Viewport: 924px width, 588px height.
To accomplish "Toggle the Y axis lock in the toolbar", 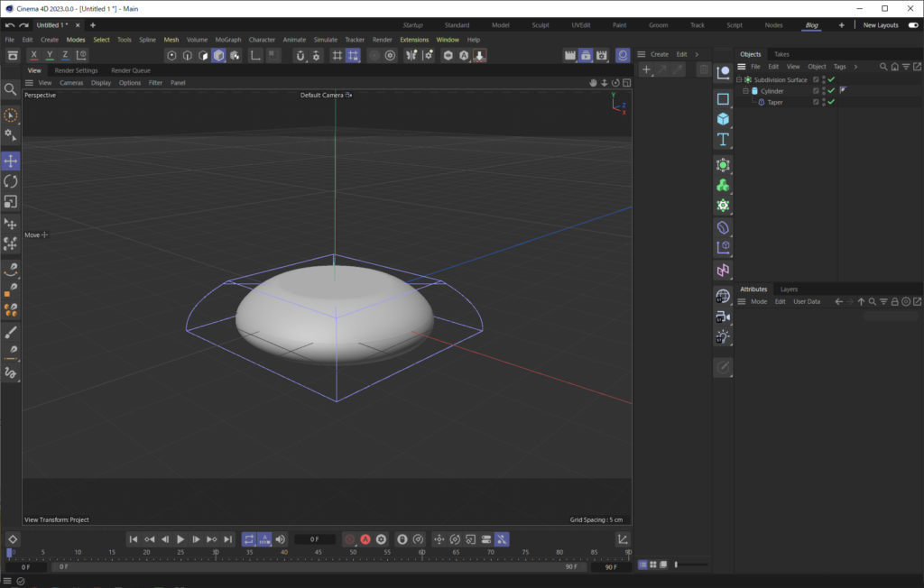I will (x=50, y=54).
